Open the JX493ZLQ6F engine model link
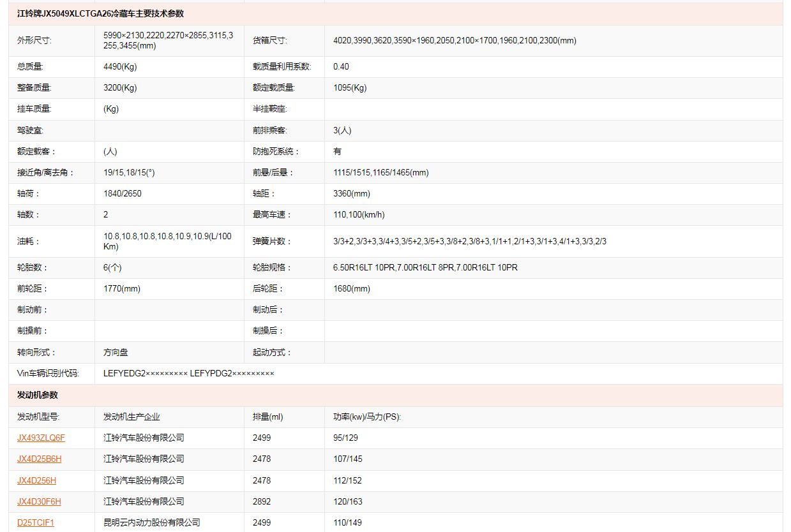791x532 pixels. point(41,438)
